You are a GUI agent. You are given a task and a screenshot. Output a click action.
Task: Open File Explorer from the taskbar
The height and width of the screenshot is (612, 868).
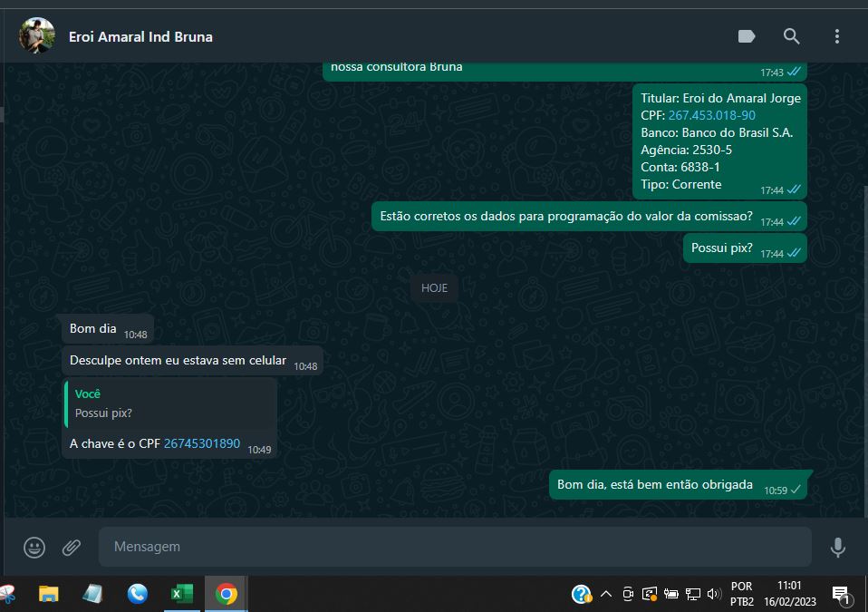coord(49,594)
